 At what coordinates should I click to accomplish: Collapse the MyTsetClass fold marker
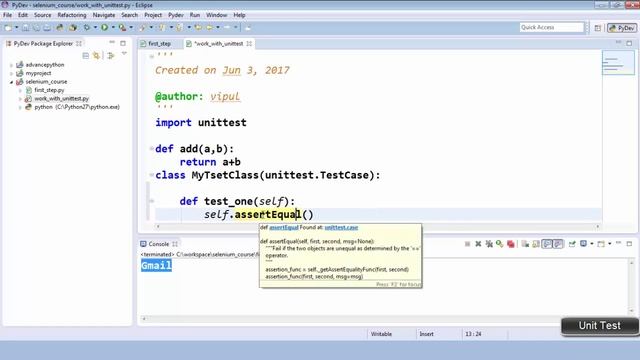(x=151, y=175)
